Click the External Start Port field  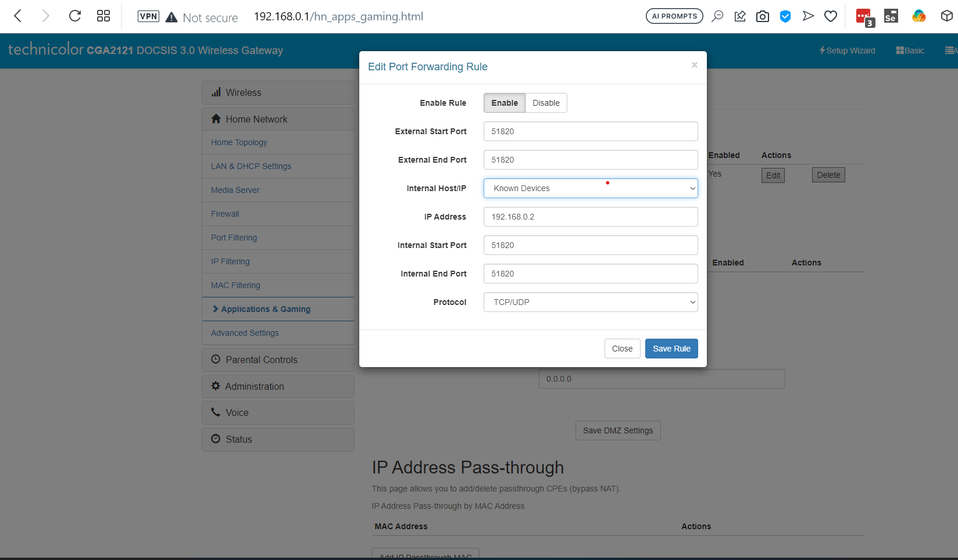[590, 131]
